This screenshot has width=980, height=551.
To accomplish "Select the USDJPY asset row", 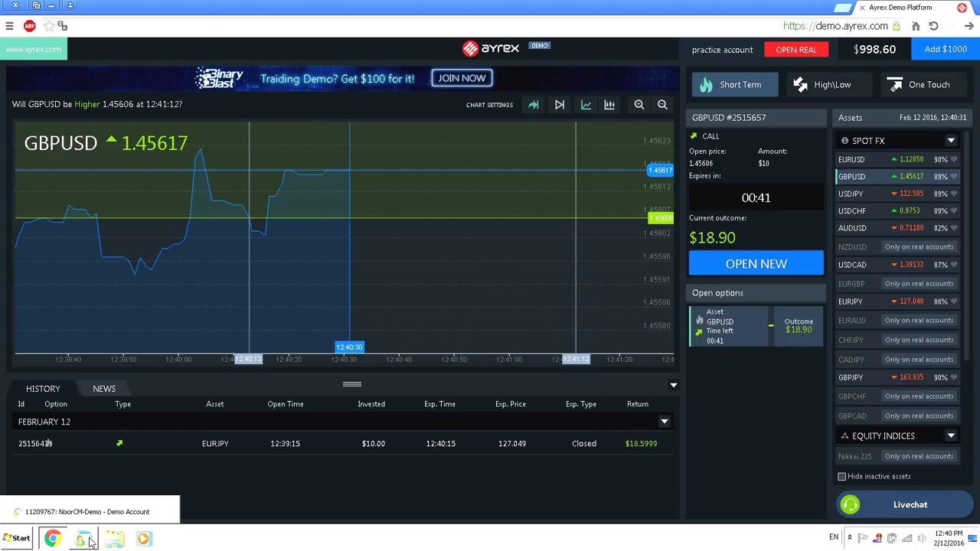I will tap(897, 194).
